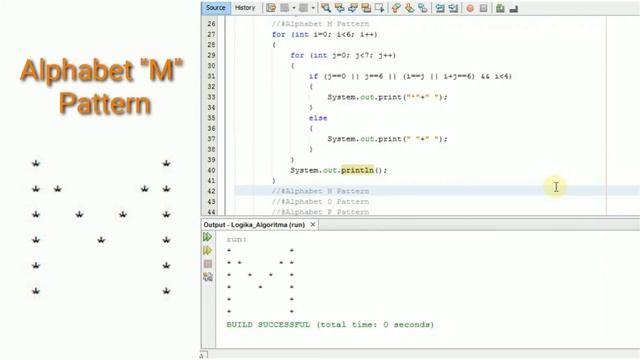Switch to the Source view tab

(x=216, y=8)
